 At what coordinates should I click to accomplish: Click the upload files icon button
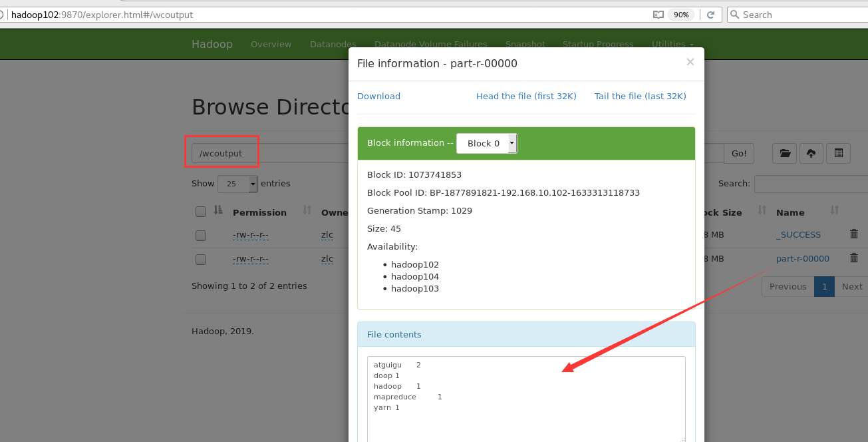click(811, 153)
